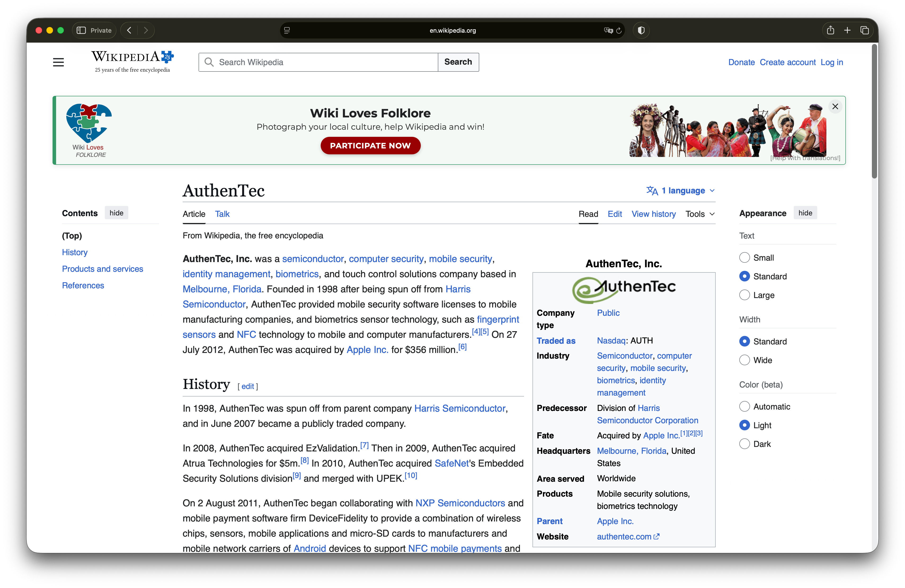Expand the 1 language dropdown
The width and height of the screenshot is (905, 588).
point(681,191)
